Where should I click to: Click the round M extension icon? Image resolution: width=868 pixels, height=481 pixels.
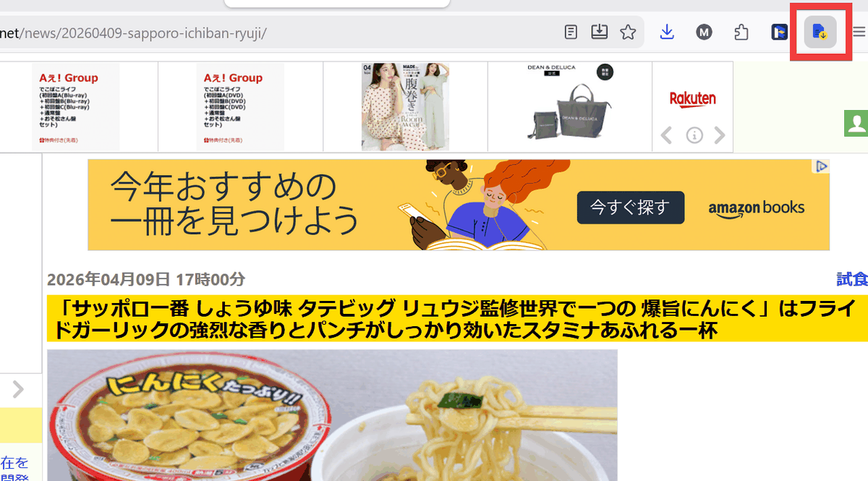pos(704,32)
